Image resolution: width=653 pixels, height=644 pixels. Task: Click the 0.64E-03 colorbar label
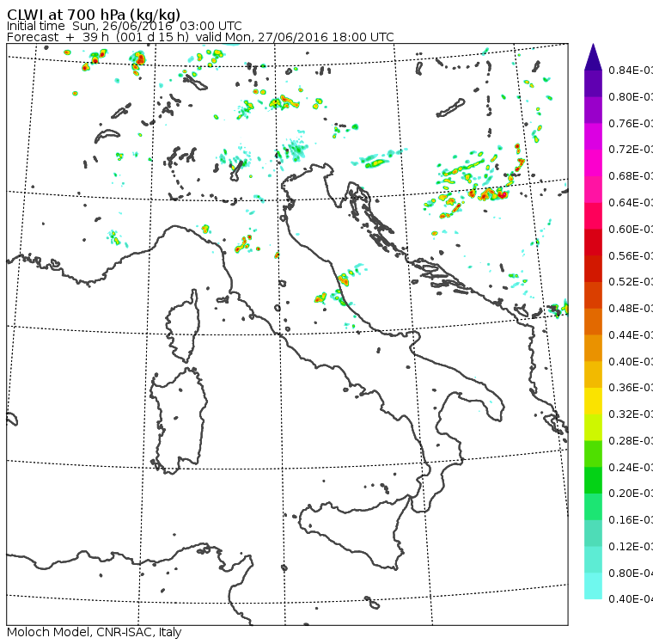(631, 203)
